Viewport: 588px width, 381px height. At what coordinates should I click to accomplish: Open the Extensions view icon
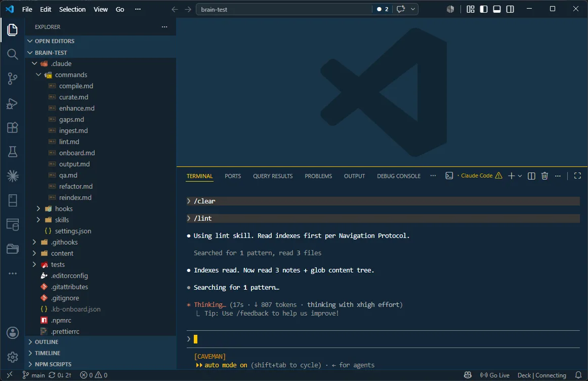tap(12, 128)
